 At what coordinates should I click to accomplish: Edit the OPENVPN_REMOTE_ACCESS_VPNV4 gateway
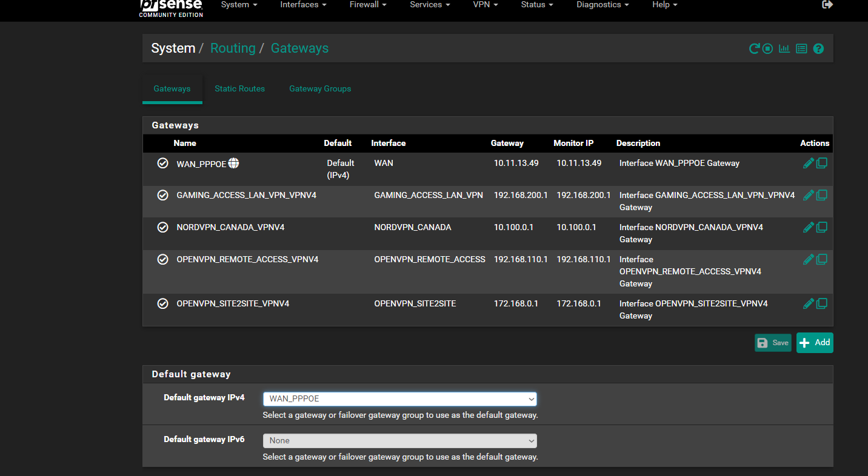tap(808, 259)
